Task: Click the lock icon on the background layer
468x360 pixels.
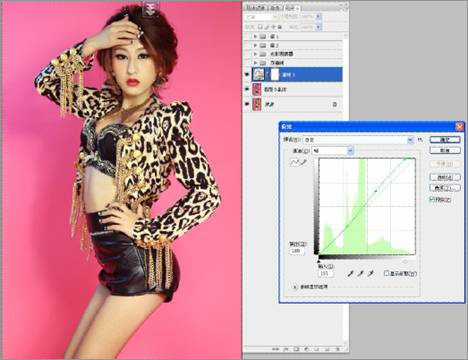Action: 335,105
